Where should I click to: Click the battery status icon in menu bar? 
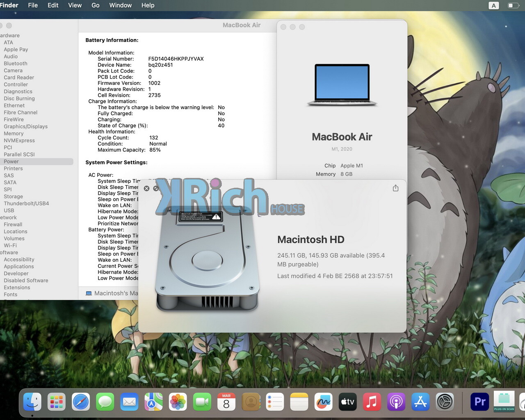(513, 5)
